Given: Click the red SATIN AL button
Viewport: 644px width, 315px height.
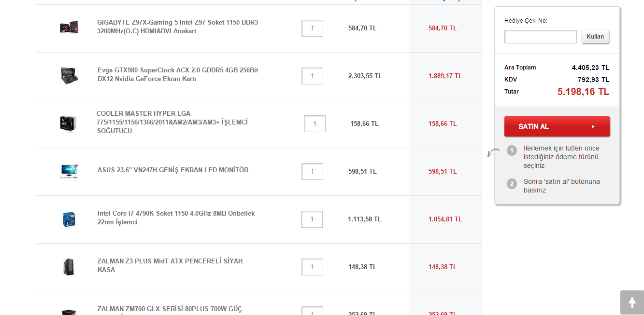Looking at the screenshot, I should 557,126.
